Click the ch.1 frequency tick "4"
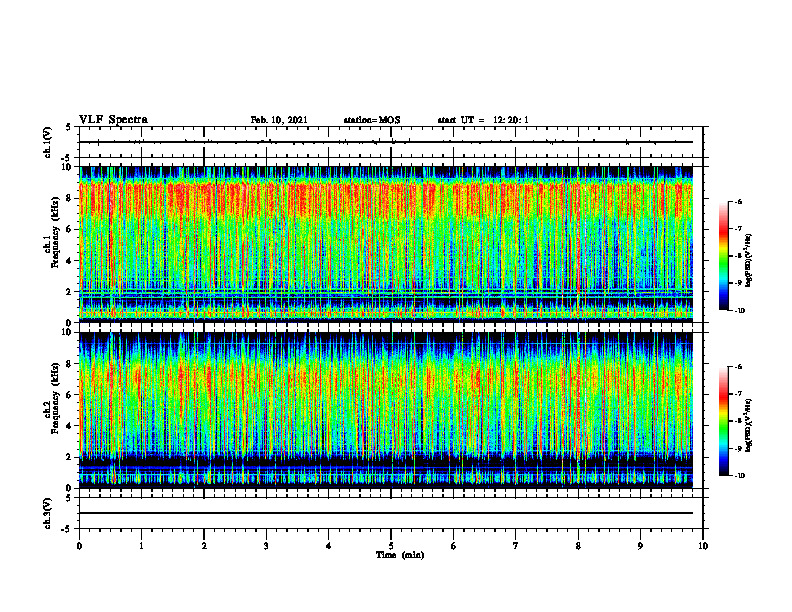This screenshot has height=612, width=792. (70, 261)
